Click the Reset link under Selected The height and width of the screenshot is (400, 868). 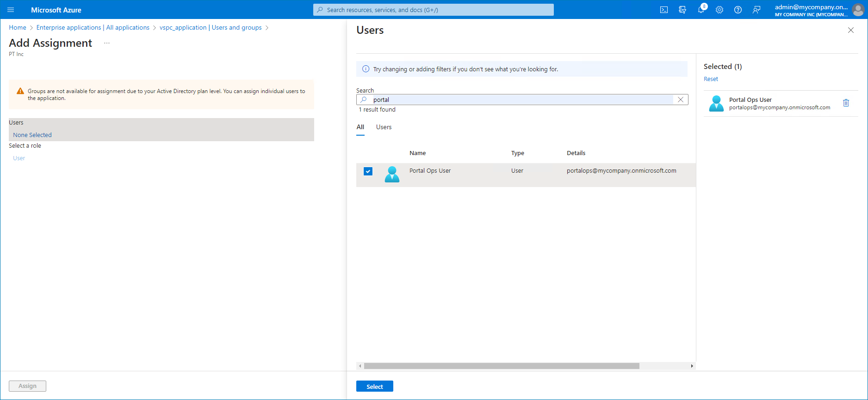pyautogui.click(x=711, y=79)
